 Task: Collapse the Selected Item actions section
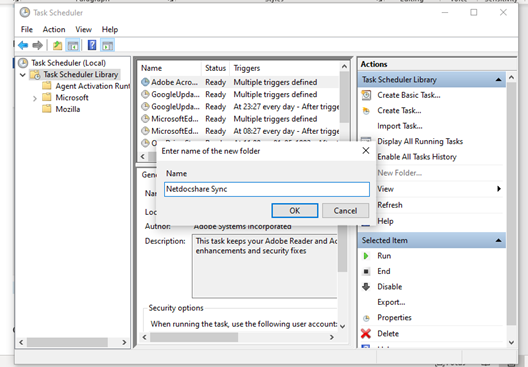pyautogui.click(x=498, y=240)
